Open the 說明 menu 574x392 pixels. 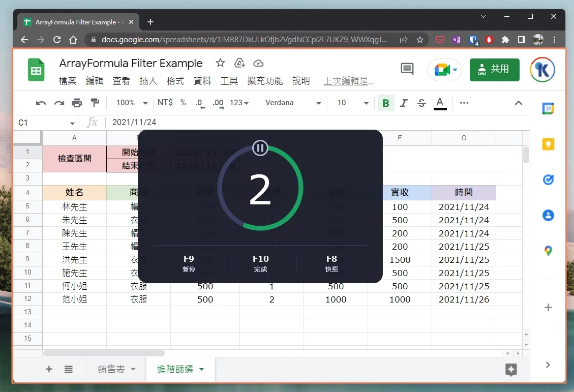pyautogui.click(x=301, y=81)
